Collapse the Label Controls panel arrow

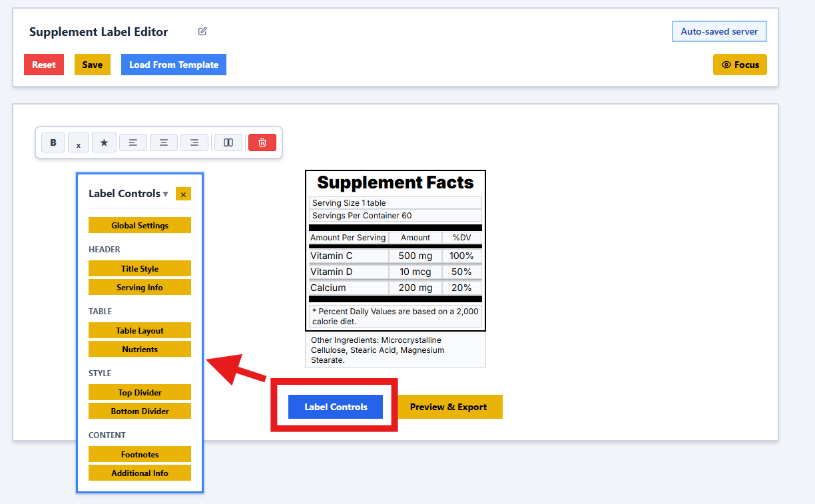[x=166, y=194]
